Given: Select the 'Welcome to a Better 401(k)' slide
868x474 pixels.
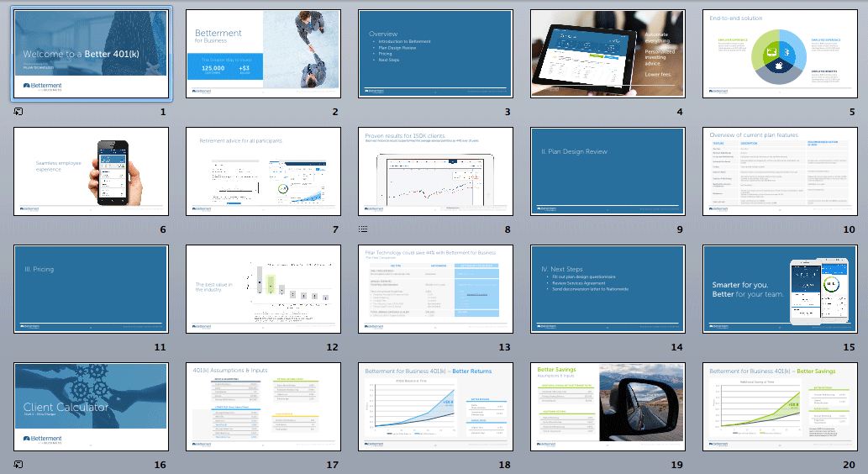Looking at the screenshot, I should click(92, 54).
